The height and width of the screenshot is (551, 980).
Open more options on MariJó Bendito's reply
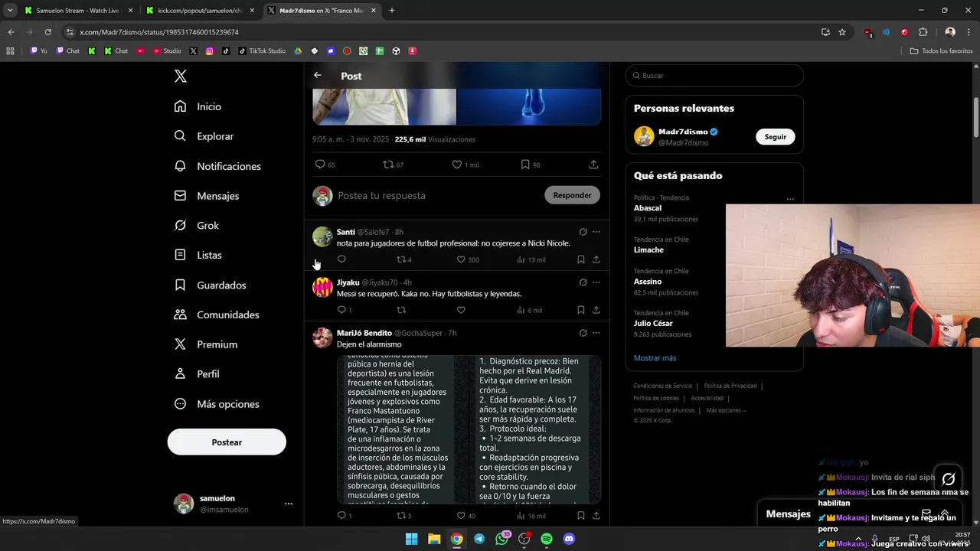click(x=596, y=333)
